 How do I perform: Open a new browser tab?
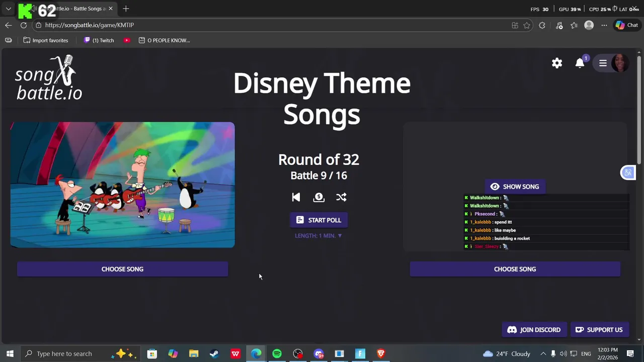click(126, 9)
